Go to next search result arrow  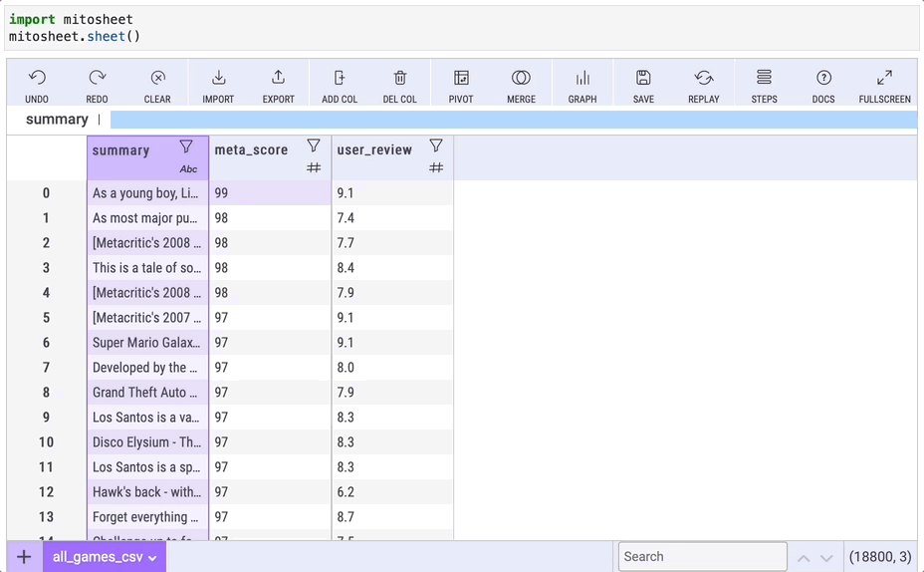826,558
